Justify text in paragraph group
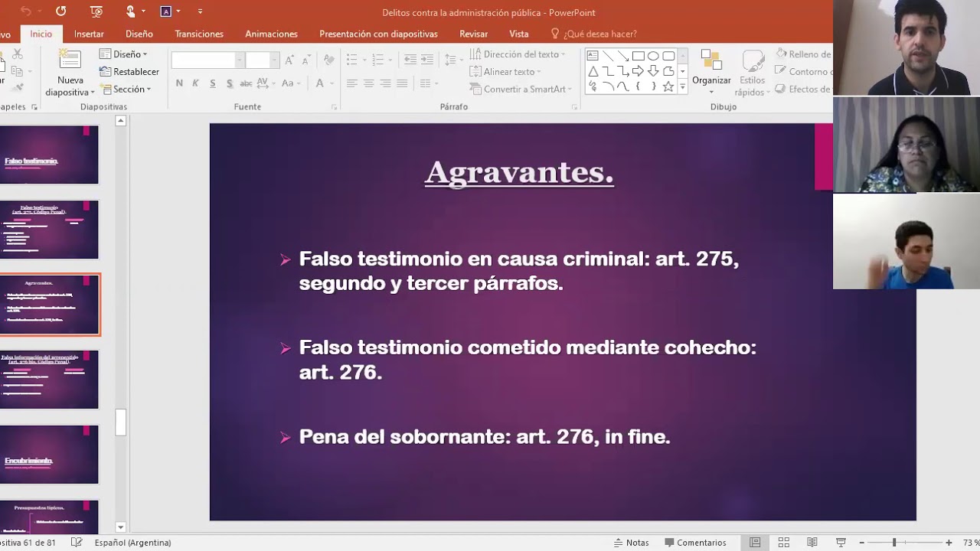Viewport: 980px width, 551px height. (402, 83)
